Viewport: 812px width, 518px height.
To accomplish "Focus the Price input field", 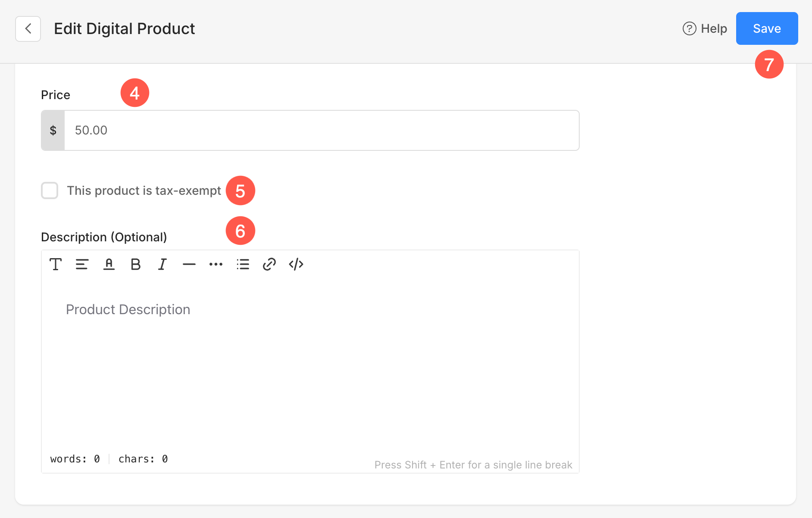I will coord(322,130).
